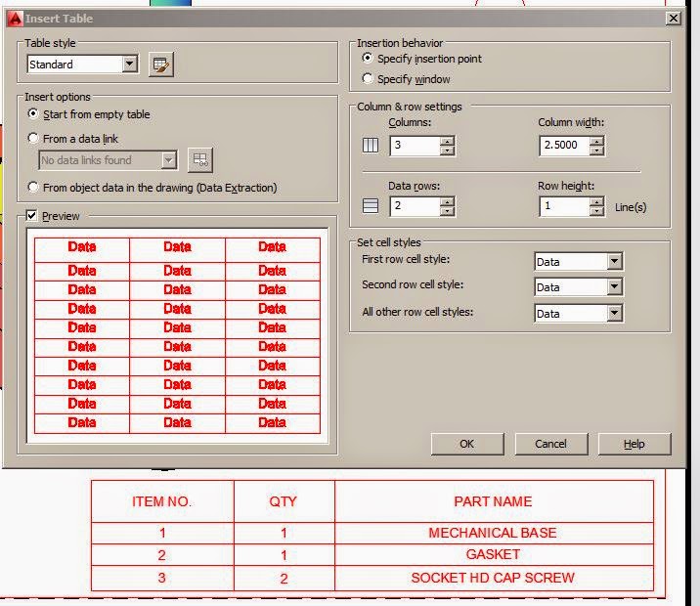The width and height of the screenshot is (700, 606).
Task: Click the Row height value field
Action: click(564, 206)
